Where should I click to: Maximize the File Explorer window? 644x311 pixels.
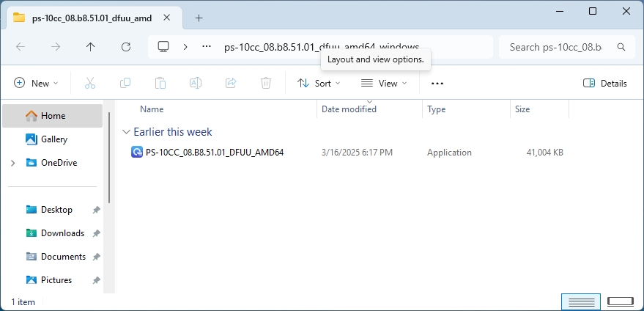pos(593,11)
